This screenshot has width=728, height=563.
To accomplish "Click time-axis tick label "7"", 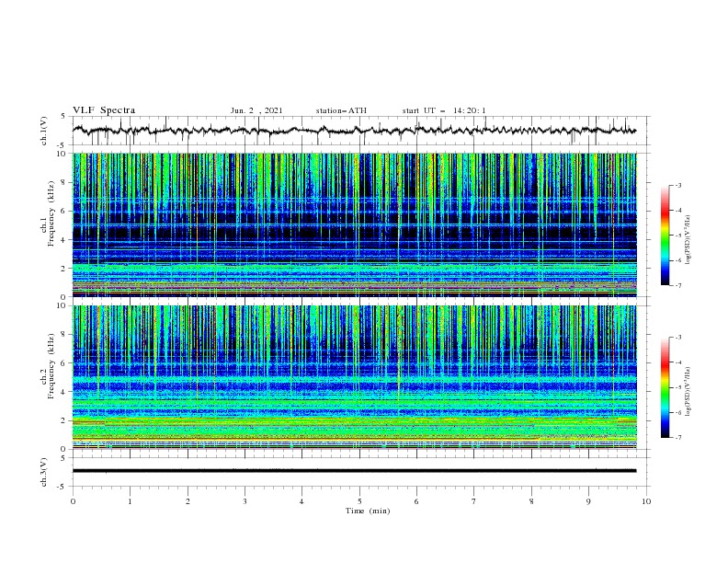I will [x=474, y=501].
